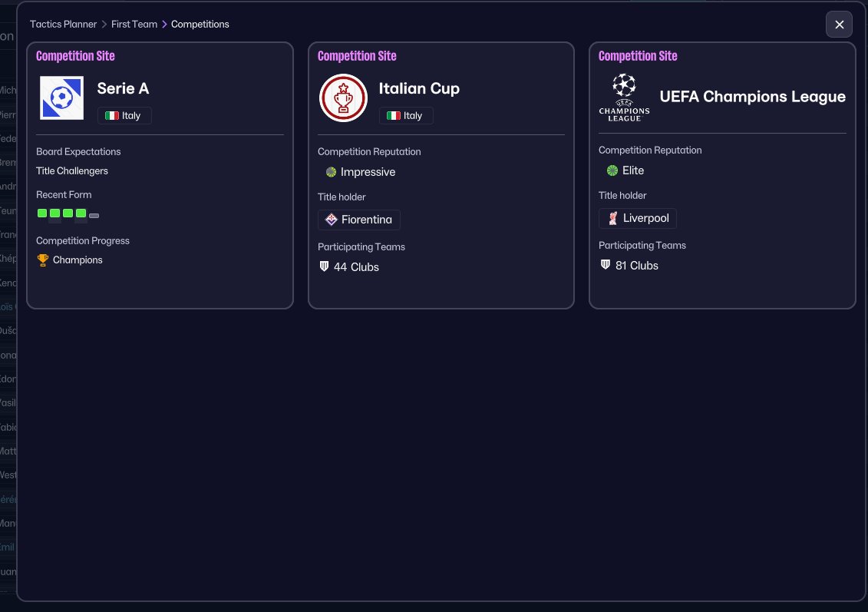Click the Title Challengers board expectation text
The height and width of the screenshot is (612, 868).
pyautogui.click(x=72, y=171)
